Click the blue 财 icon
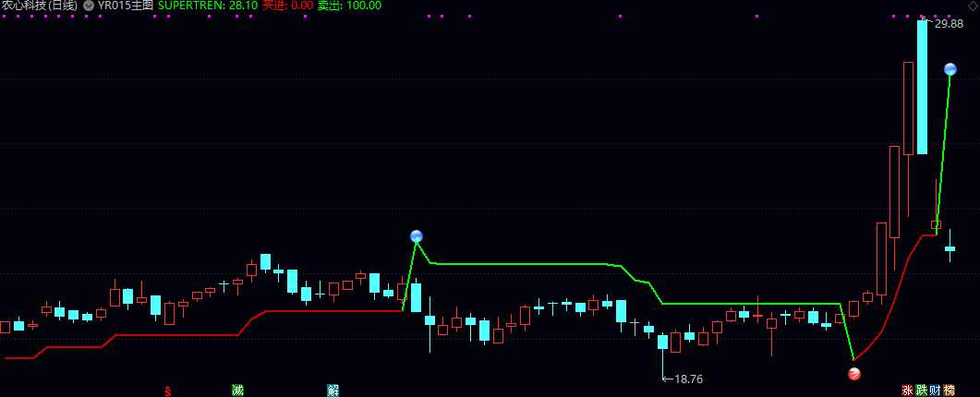 tap(935, 391)
